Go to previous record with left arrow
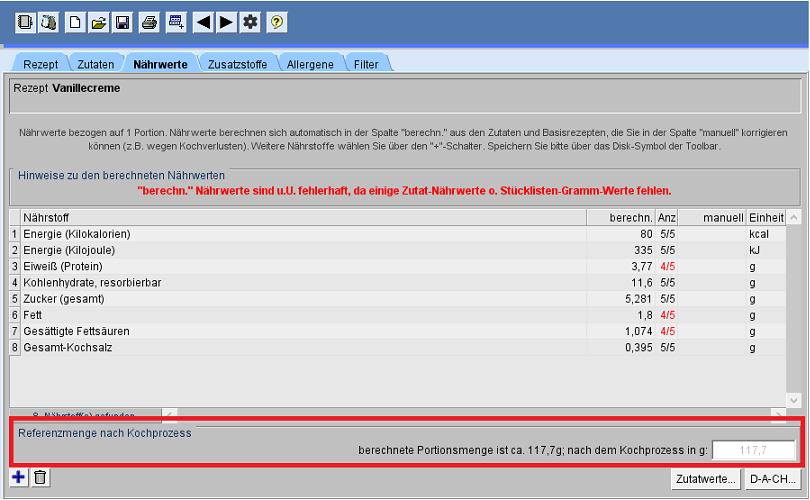Screen dimensions: 810x500 (x=203, y=21)
